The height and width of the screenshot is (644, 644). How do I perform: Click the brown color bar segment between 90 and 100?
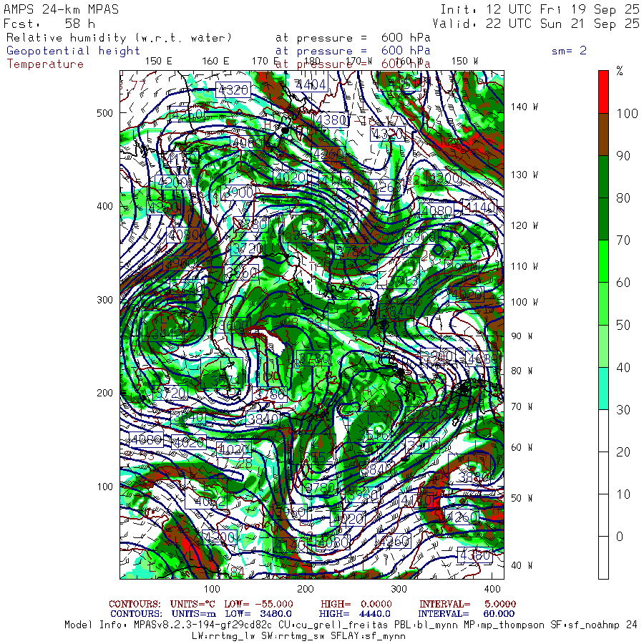(603, 135)
